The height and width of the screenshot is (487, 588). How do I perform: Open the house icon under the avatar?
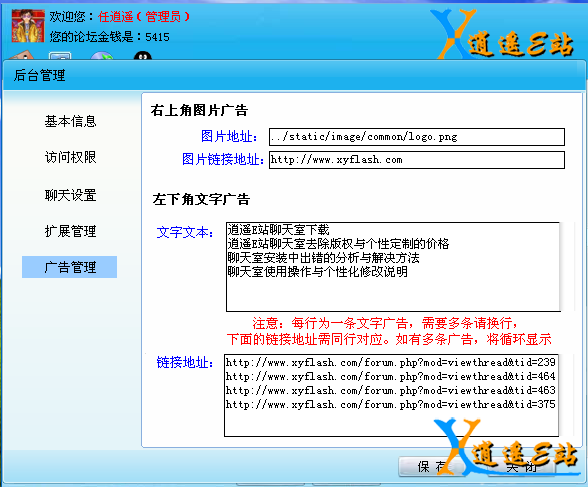[22, 55]
